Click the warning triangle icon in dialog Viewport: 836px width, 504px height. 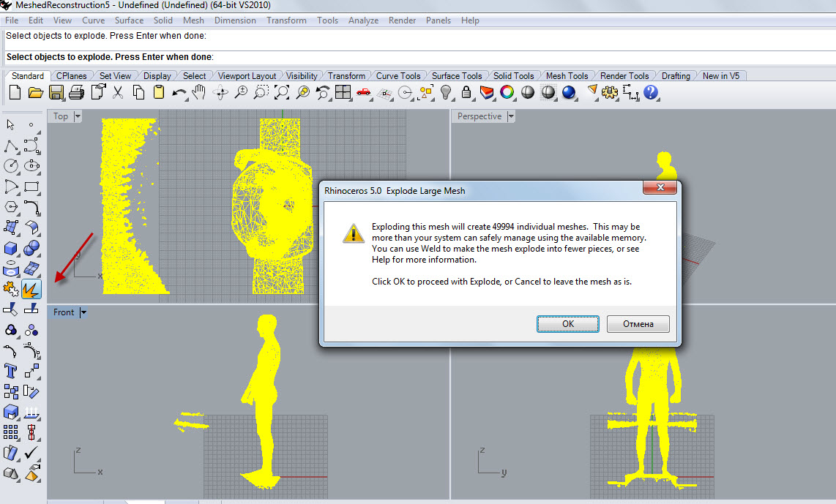(353, 233)
